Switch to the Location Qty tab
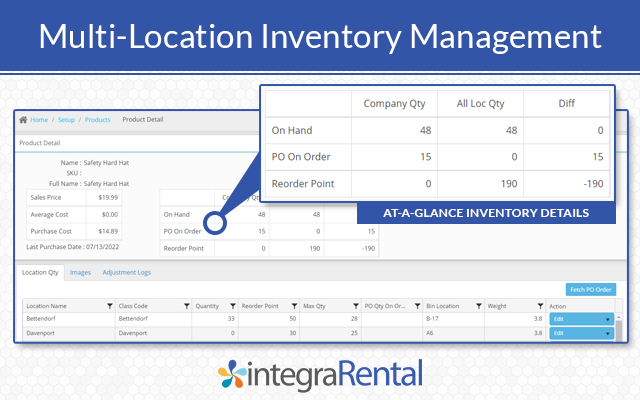The image size is (640, 400). tap(40, 272)
